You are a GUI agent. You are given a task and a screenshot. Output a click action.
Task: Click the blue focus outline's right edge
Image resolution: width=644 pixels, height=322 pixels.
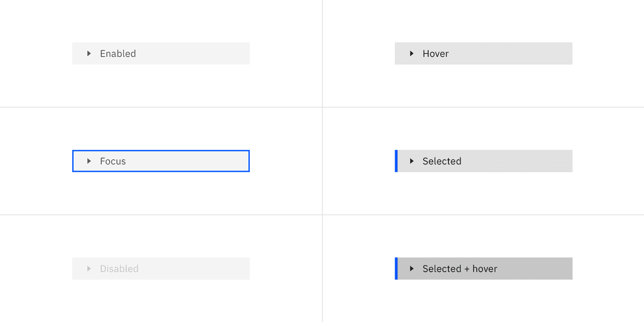tap(249, 161)
